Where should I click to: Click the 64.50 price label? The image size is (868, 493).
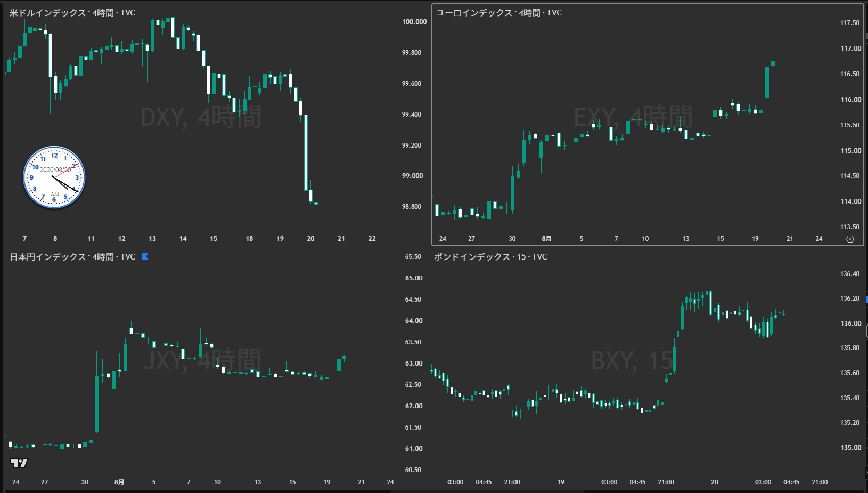(x=413, y=300)
